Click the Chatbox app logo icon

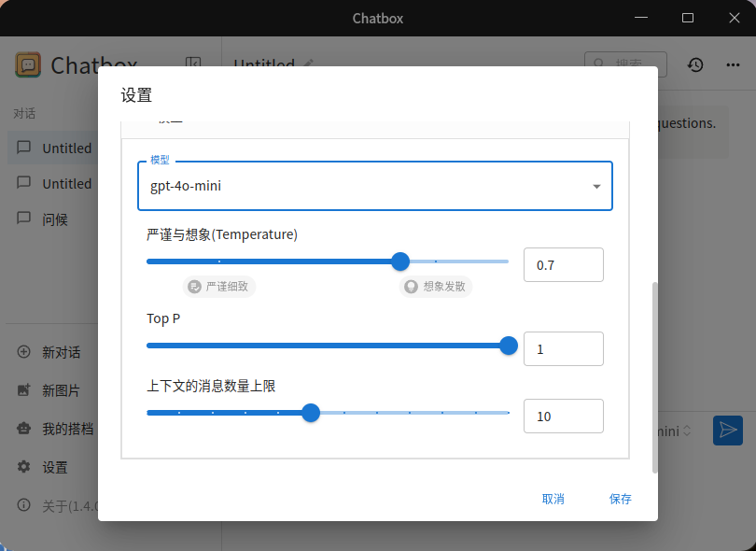pyautogui.click(x=28, y=64)
